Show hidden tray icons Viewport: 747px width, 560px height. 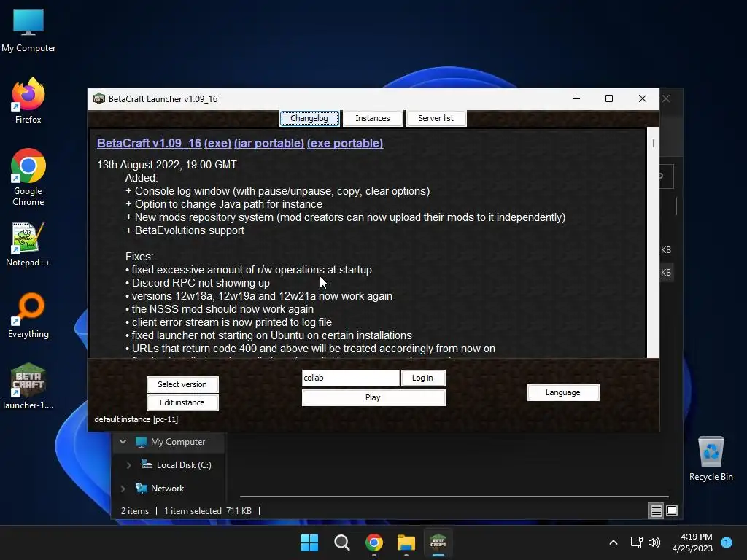pyautogui.click(x=614, y=542)
